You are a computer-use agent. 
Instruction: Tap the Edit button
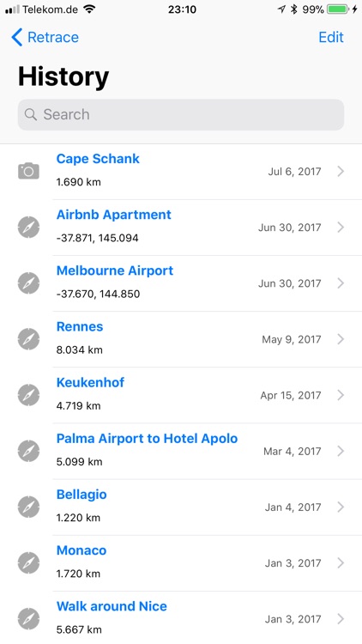pyautogui.click(x=331, y=37)
